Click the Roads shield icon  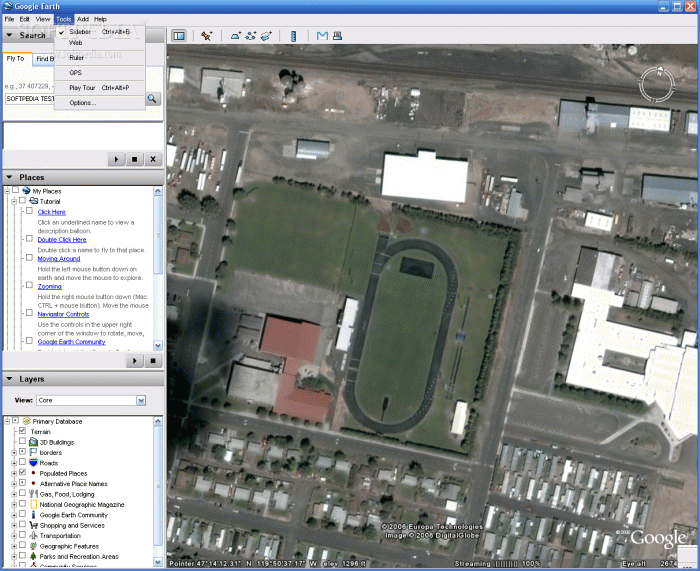pos(33,463)
